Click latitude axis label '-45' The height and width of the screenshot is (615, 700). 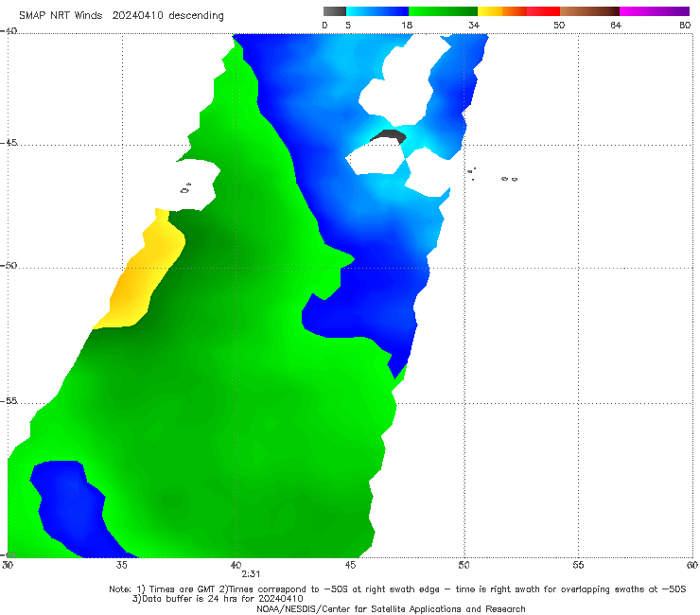click(9, 143)
